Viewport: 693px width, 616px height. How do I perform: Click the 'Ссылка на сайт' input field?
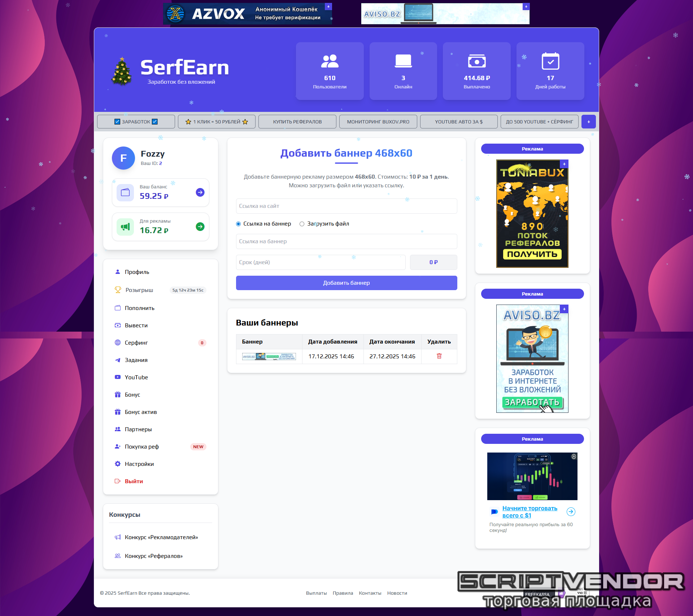coord(346,206)
